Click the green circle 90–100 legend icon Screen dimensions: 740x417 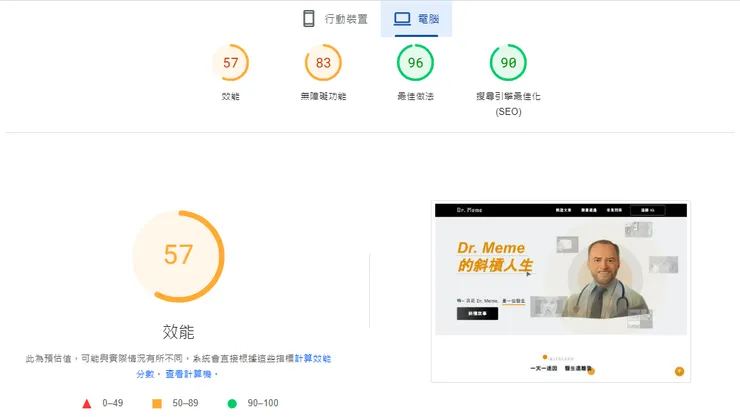coord(232,403)
